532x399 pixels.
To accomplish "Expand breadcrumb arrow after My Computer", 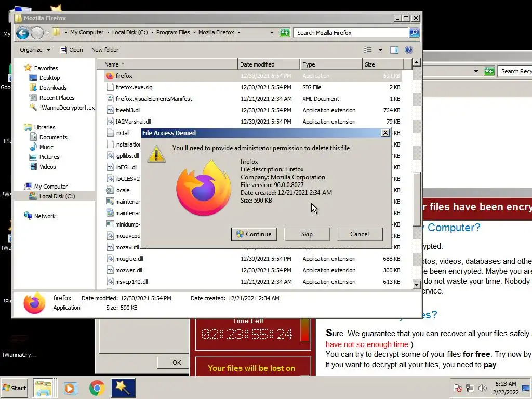I will click(108, 33).
